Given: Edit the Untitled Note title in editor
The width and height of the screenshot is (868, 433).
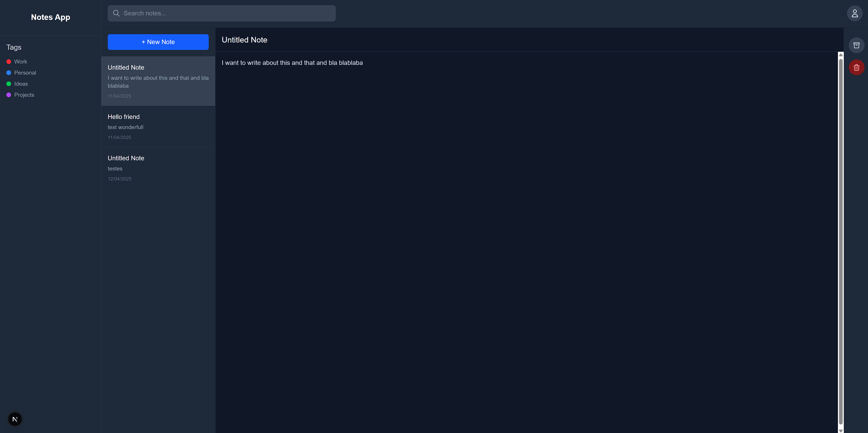Looking at the screenshot, I should [x=244, y=40].
